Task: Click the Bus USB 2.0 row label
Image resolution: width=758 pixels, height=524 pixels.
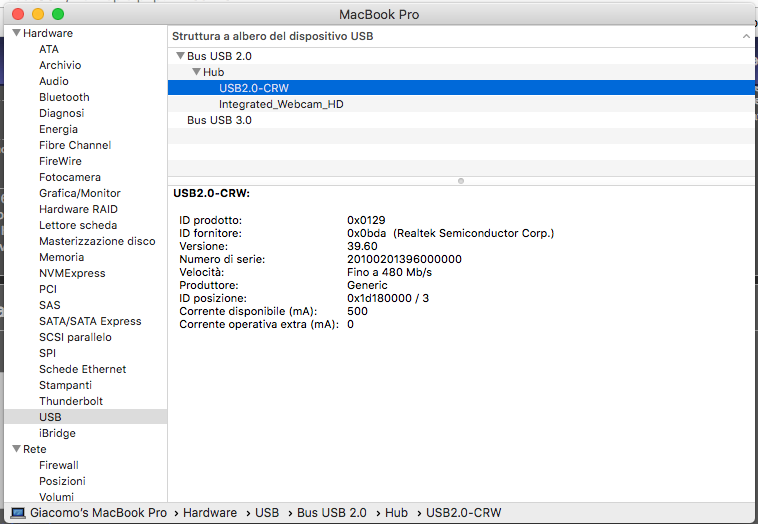Action: (x=219, y=56)
